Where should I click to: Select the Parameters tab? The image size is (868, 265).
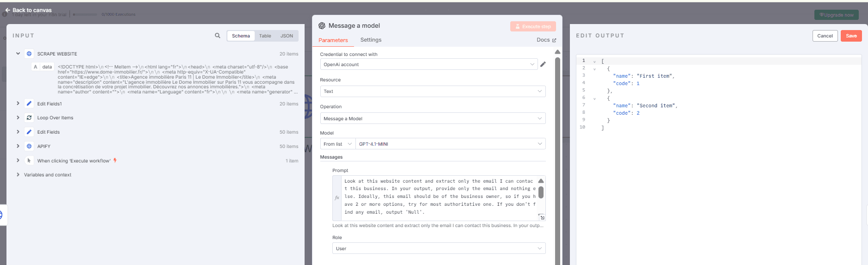coord(333,40)
